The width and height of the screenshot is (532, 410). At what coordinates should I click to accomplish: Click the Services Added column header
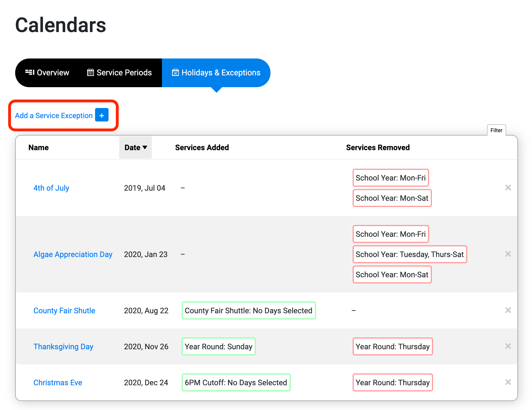pyautogui.click(x=202, y=147)
